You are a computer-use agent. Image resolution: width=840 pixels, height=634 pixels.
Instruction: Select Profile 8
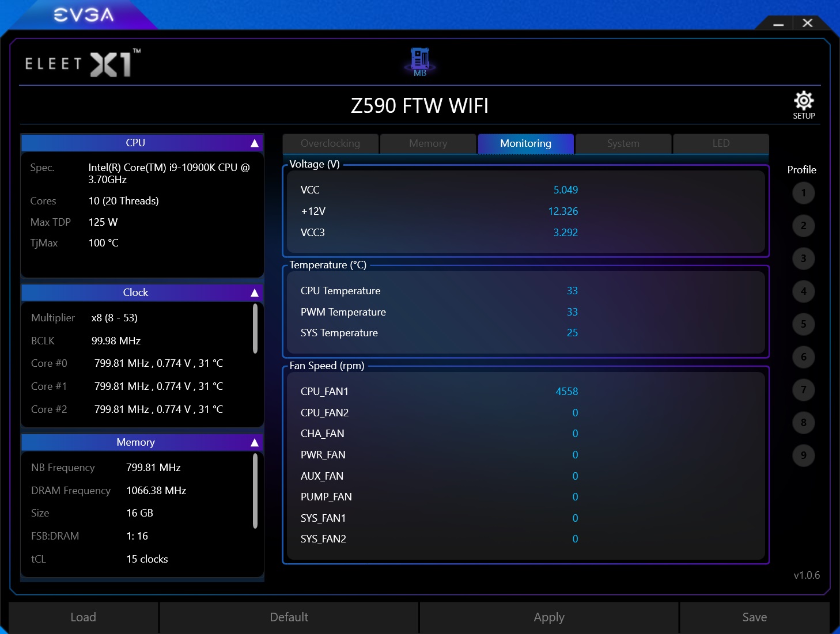803,423
